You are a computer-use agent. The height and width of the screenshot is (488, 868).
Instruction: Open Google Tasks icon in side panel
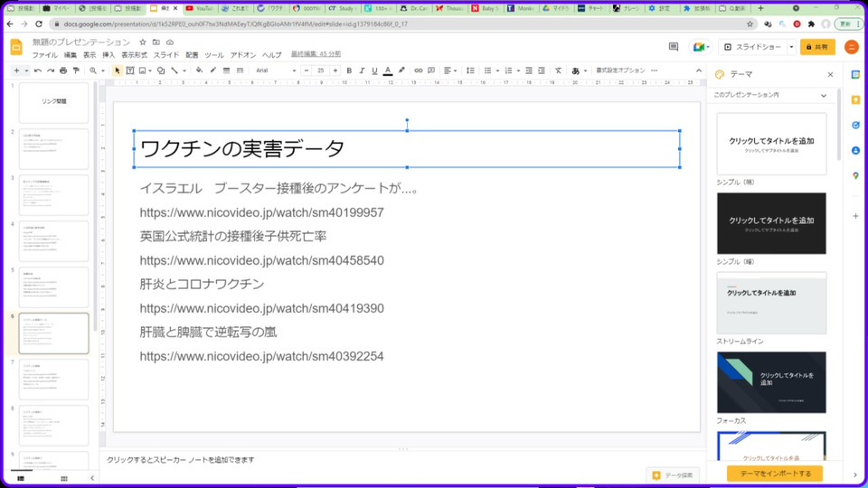pyautogui.click(x=856, y=125)
